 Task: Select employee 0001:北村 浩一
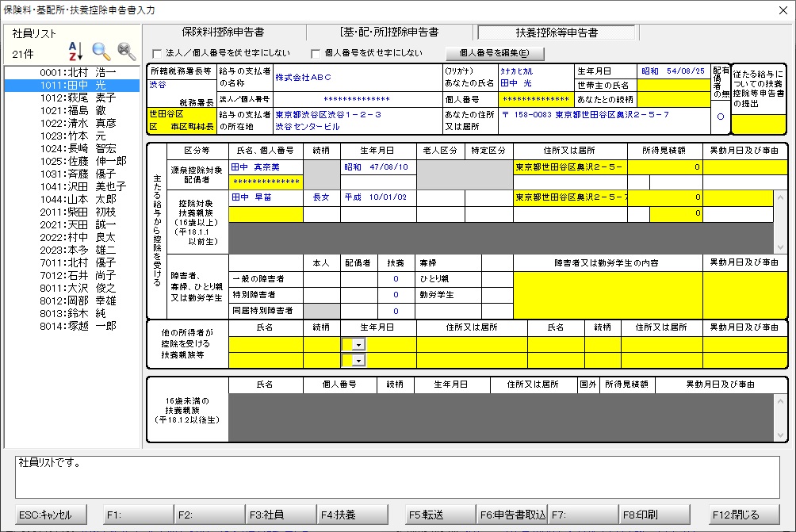click(72, 73)
